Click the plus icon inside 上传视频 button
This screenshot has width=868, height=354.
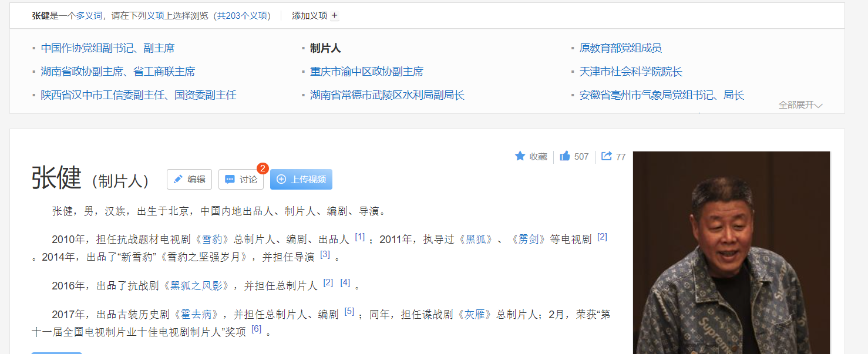tap(281, 179)
